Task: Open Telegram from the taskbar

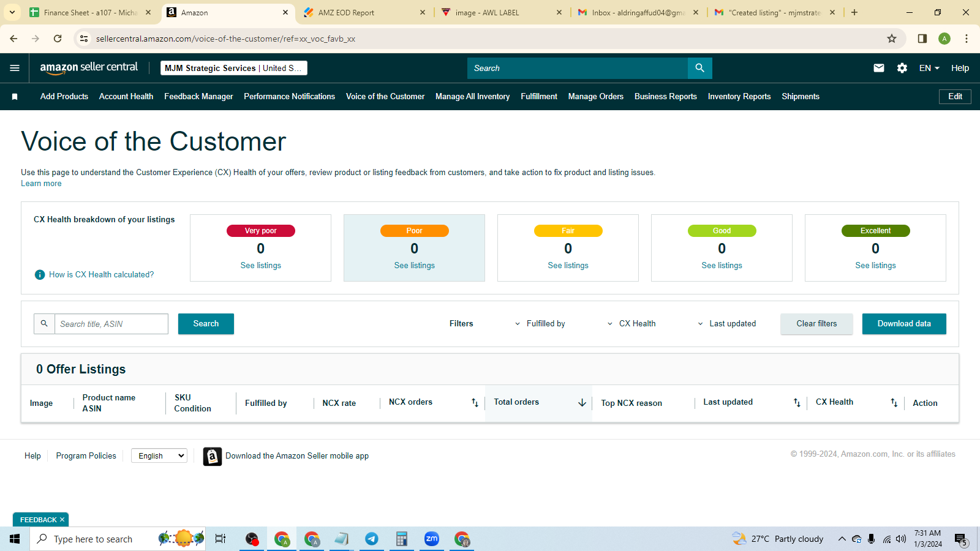Action: [372, 539]
